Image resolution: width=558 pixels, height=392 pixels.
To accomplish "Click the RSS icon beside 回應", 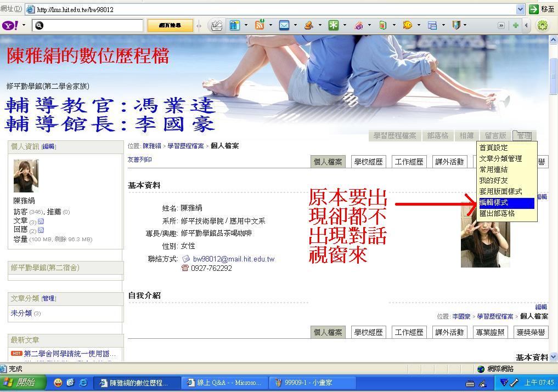I will point(41,230).
